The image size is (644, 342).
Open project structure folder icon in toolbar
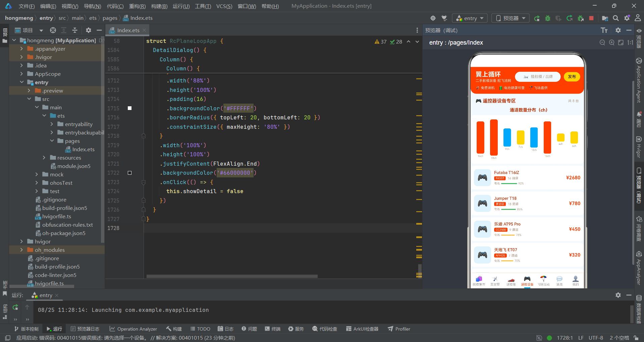[605, 18]
